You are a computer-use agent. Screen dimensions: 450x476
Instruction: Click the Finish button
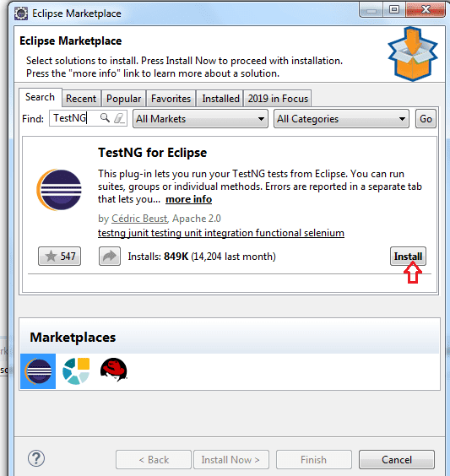coord(314,460)
